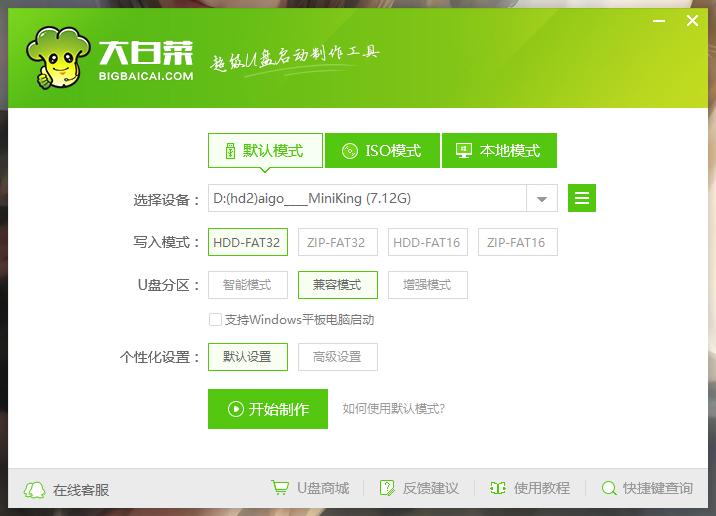716x516 pixels.
Task: Choose 智能模式 partition option
Action: 247,285
